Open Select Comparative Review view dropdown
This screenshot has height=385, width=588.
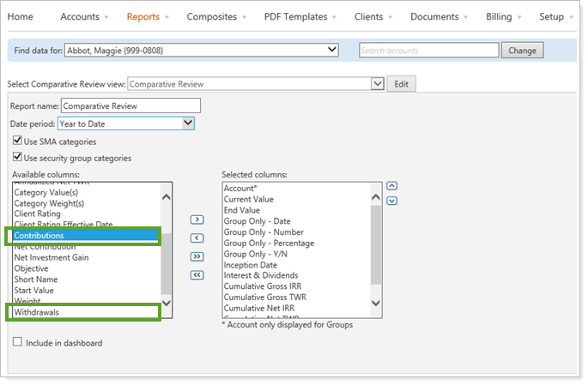click(x=376, y=84)
